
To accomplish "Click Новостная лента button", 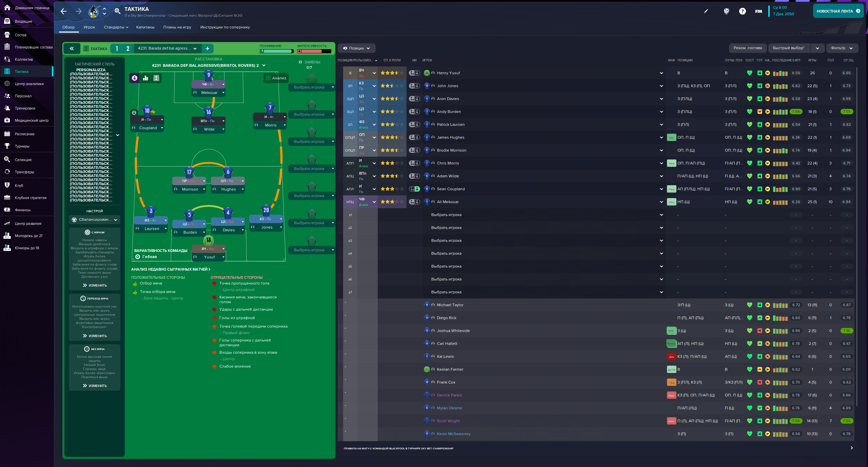I will 838,11.
